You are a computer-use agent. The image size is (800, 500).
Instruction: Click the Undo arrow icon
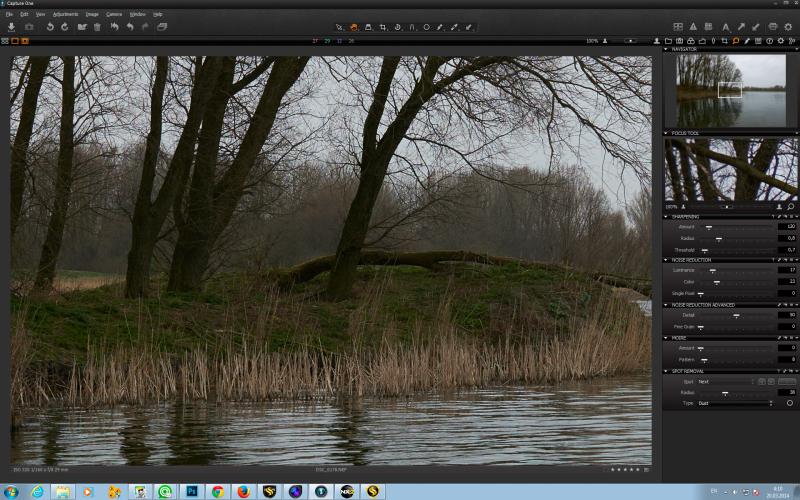[x=130, y=27]
